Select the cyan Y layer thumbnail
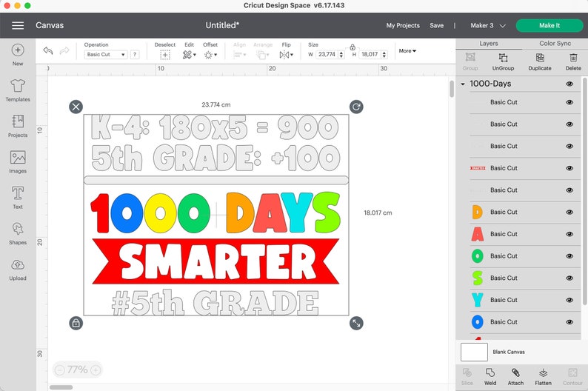 click(477, 300)
